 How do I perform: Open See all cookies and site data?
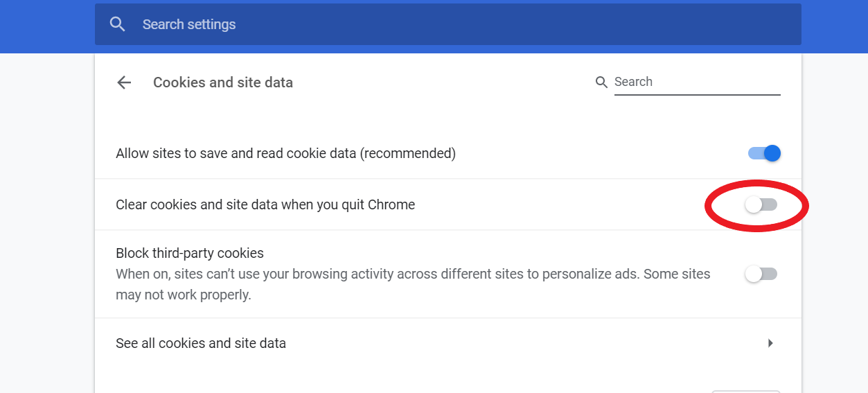pyautogui.click(x=201, y=343)
